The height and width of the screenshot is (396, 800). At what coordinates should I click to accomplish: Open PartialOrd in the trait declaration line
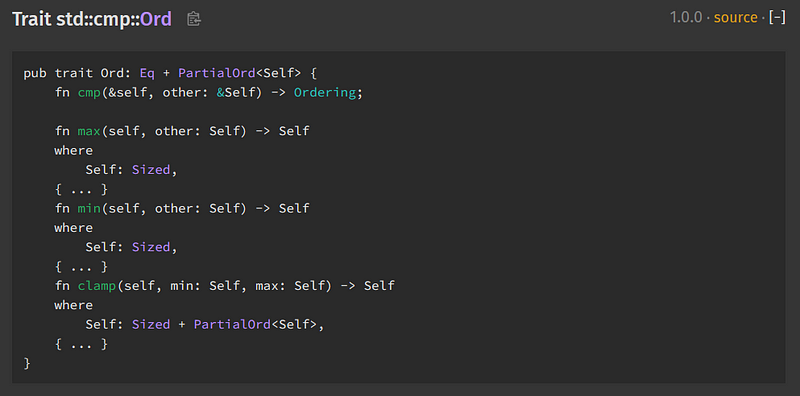217,73
